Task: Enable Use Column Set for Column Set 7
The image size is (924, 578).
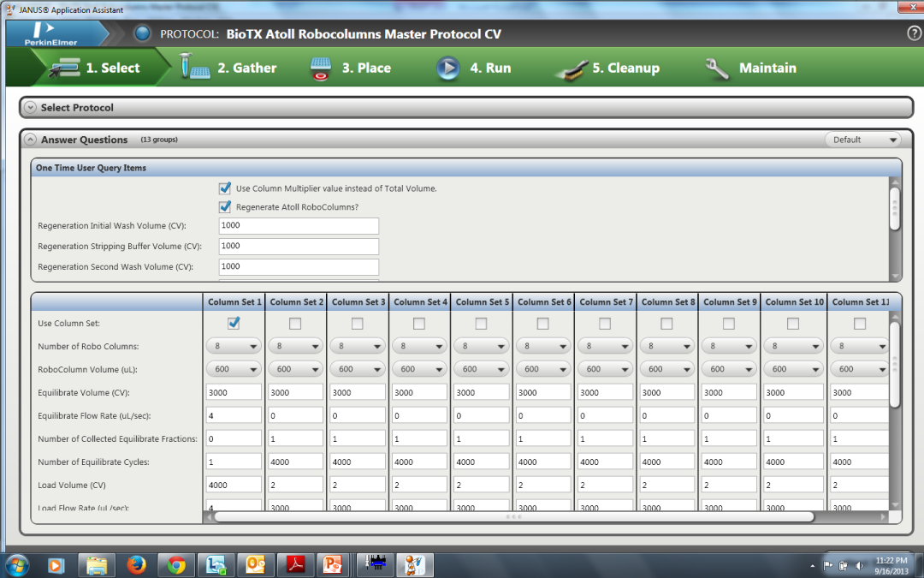Action: point(605,324)
